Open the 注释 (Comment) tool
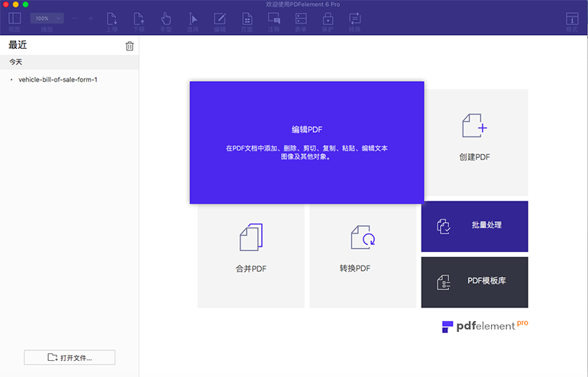 (274, 19)
